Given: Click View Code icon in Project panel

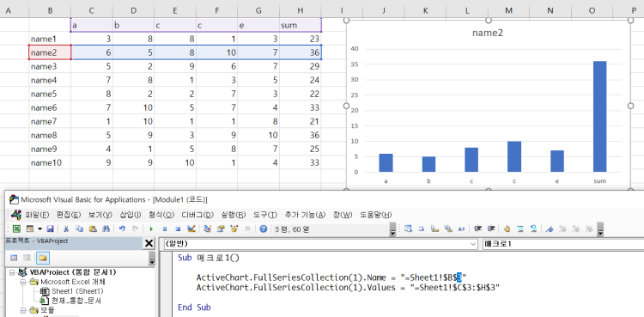Looking at the screenshot, I should 14,258.
